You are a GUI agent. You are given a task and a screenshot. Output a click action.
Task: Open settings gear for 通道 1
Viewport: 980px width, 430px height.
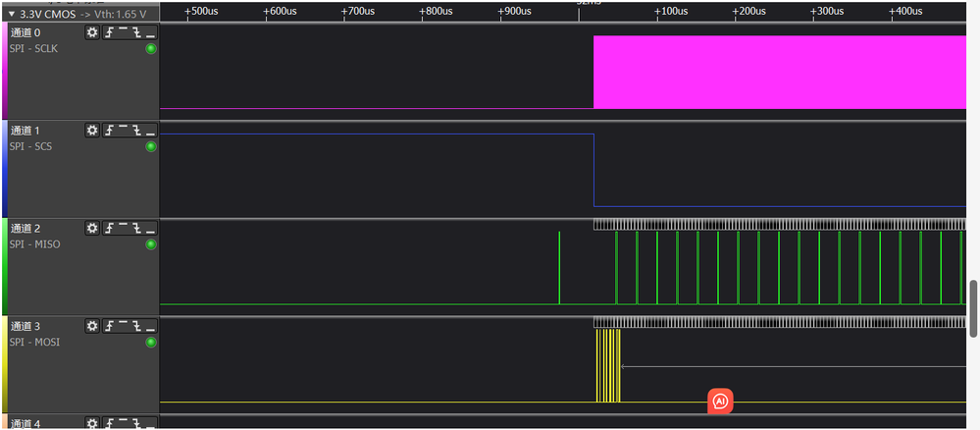tap(92, 131)
